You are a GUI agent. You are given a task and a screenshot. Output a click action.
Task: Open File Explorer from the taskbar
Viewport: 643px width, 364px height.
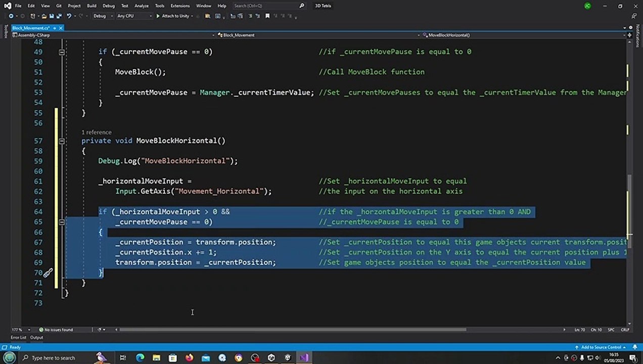[156, 358]
